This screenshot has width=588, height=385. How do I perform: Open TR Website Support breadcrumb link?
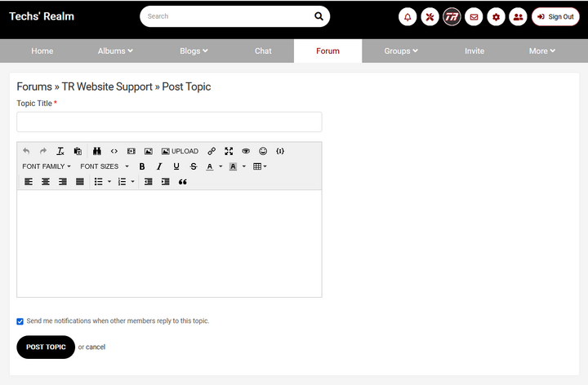click(107, 86)
